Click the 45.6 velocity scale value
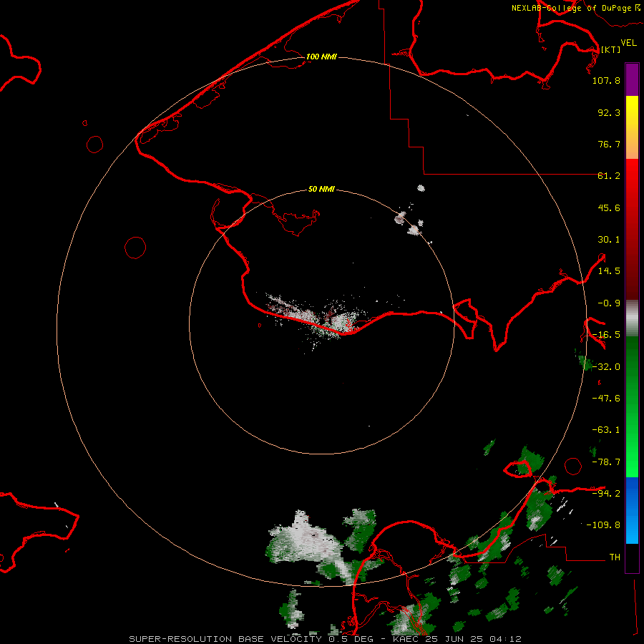The width and height of the screenshot is (644, 644). coord(609,208)
